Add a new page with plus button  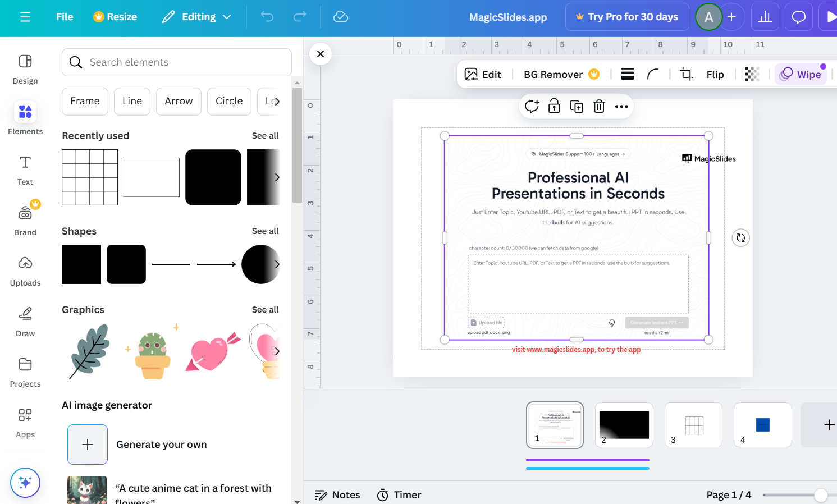click(829, 425)
